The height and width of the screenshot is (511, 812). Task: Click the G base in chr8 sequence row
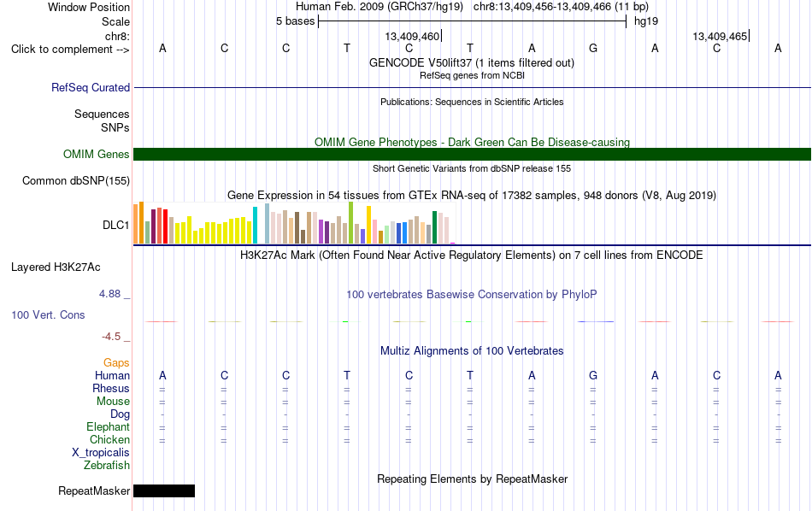point(593,48)
